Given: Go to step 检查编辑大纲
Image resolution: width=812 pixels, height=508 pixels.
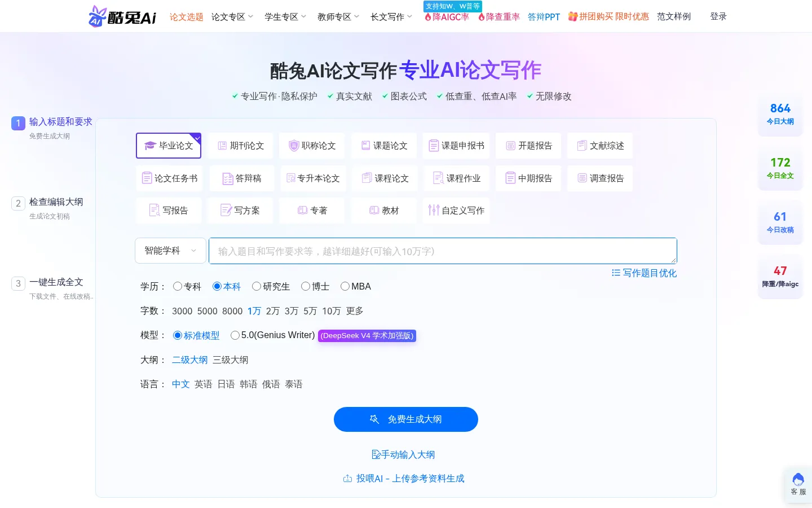Looking at the screenshot, I should click(x=56, y=202).
